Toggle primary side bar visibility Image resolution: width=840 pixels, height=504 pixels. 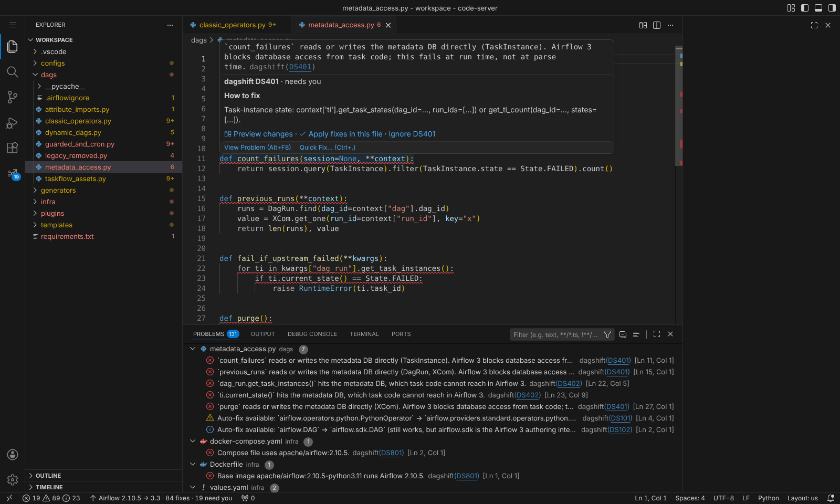(805, 8)
